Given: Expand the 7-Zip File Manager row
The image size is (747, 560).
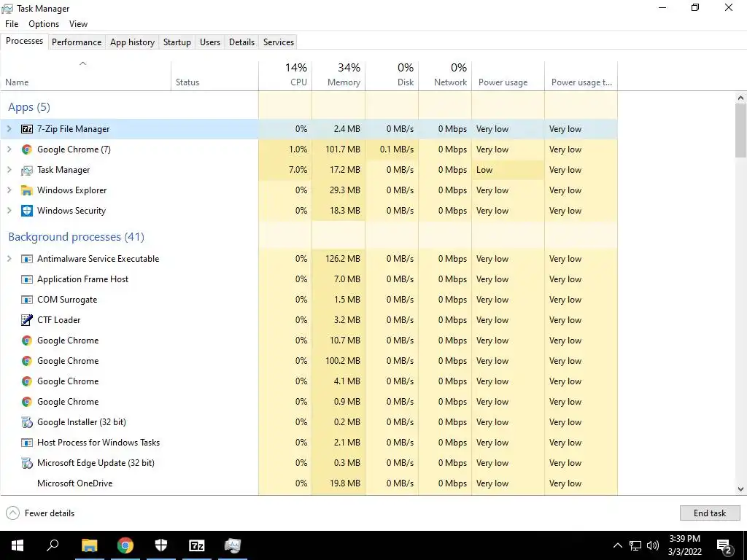Looking at the screenshot, I should 9,129.
